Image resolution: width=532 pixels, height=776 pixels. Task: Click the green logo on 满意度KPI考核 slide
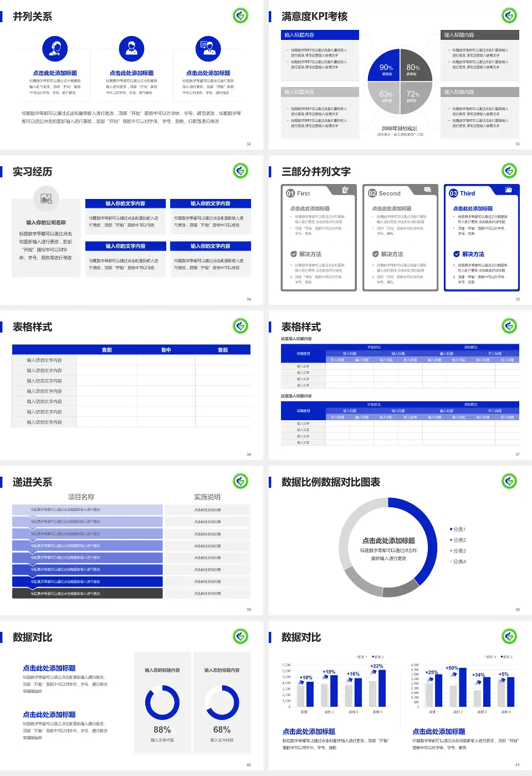tap(510, 16)
